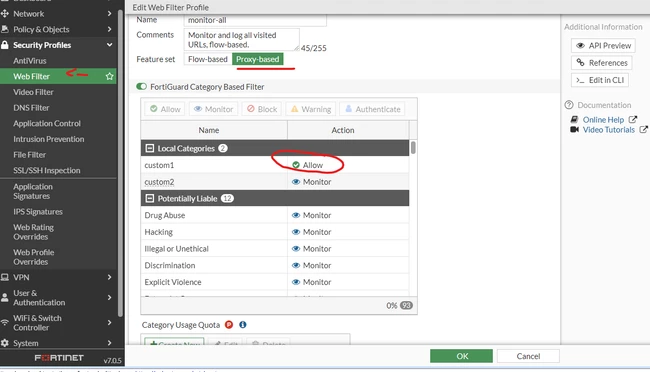
Task: Set action with the Block button
Action: (x=262, y=109)
